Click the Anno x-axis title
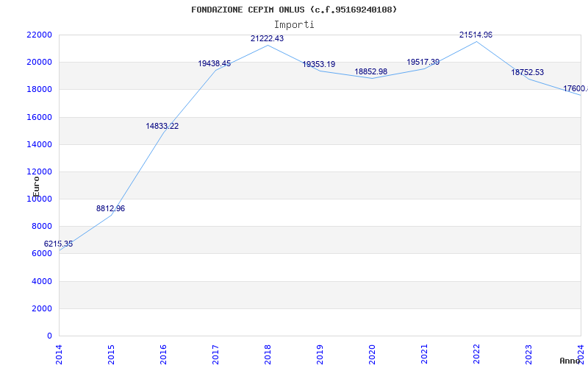588x368 pixels. coord(570,361)
